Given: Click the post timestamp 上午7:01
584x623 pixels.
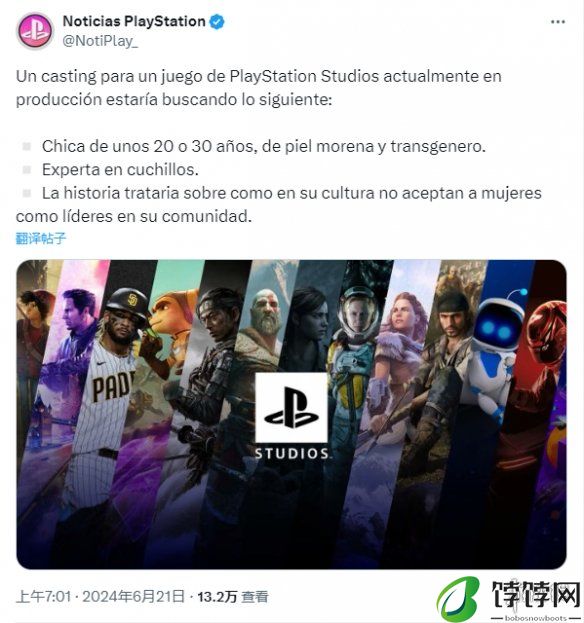Looking at the screenshot, I should pyautogui.click(x=44, y=597).
